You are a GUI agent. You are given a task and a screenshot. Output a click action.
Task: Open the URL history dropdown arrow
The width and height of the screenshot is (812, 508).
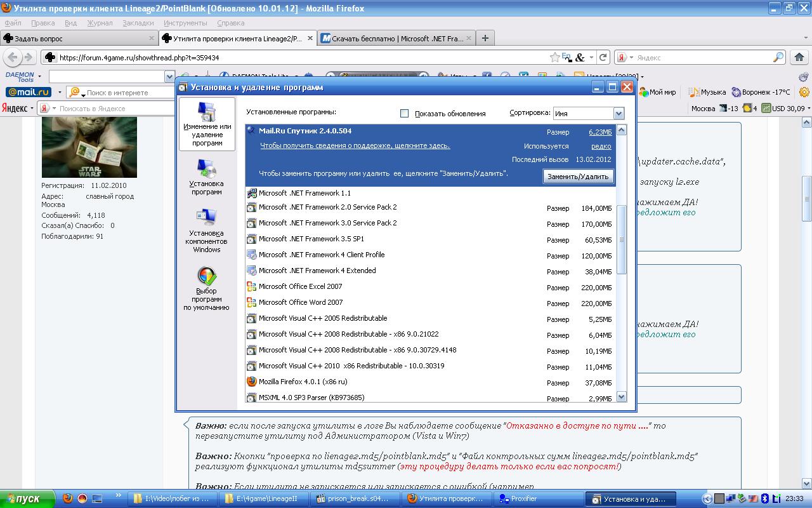pyautogui.click(x=591, y=57)
